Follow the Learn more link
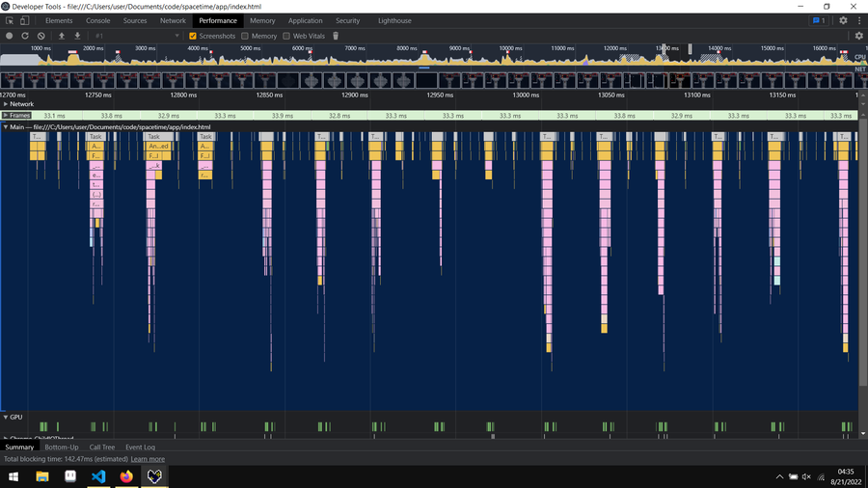868x488 pixels. coord(148,459)
